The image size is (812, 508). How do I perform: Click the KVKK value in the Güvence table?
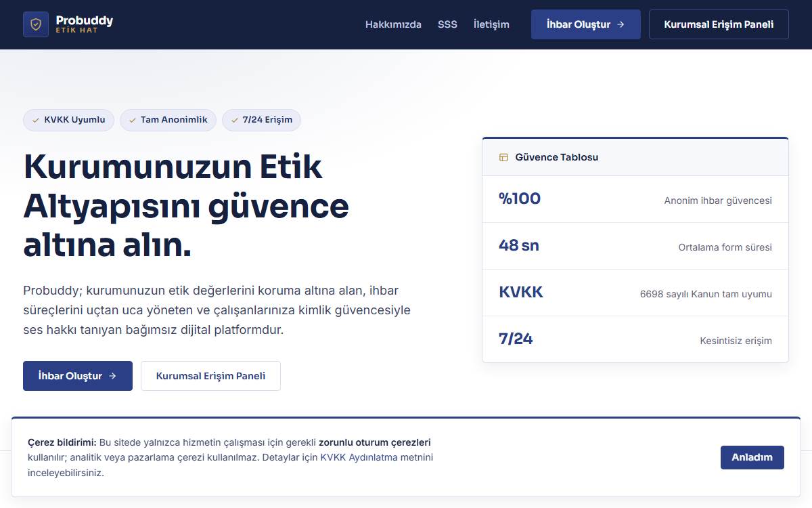point(521,292)
